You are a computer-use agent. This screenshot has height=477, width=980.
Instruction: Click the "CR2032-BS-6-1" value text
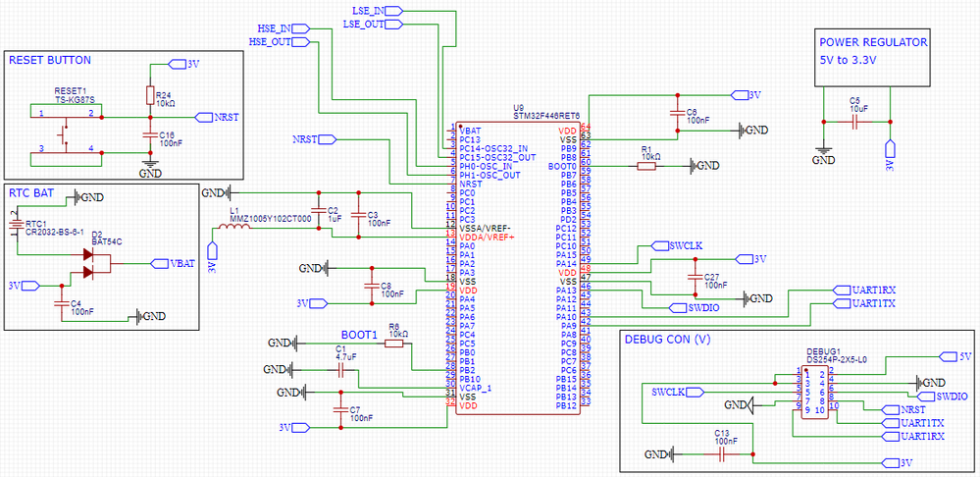coord(54,231)
